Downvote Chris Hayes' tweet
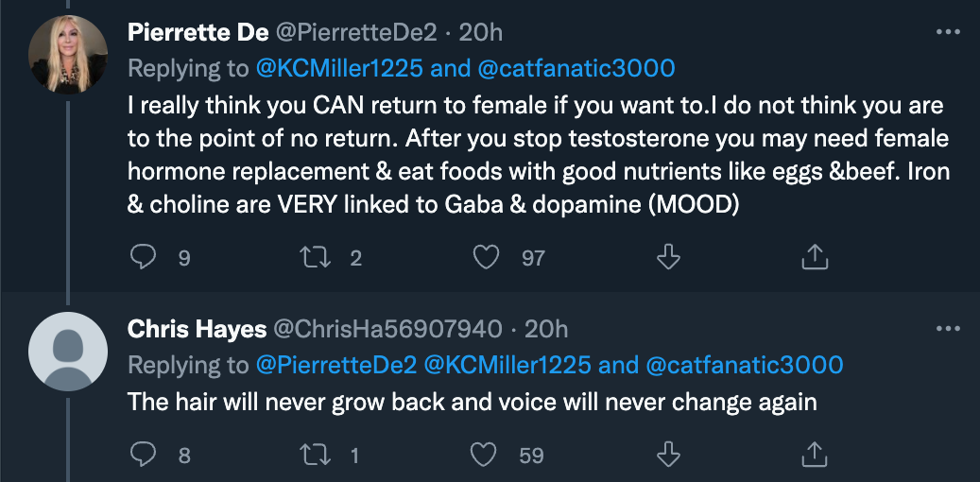 [668, 455]
